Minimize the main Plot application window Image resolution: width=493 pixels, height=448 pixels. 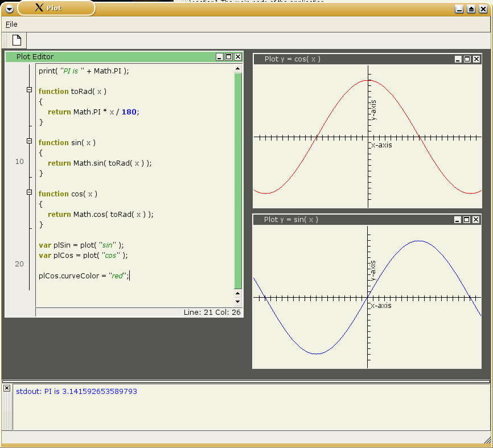(x=459, y=9)
